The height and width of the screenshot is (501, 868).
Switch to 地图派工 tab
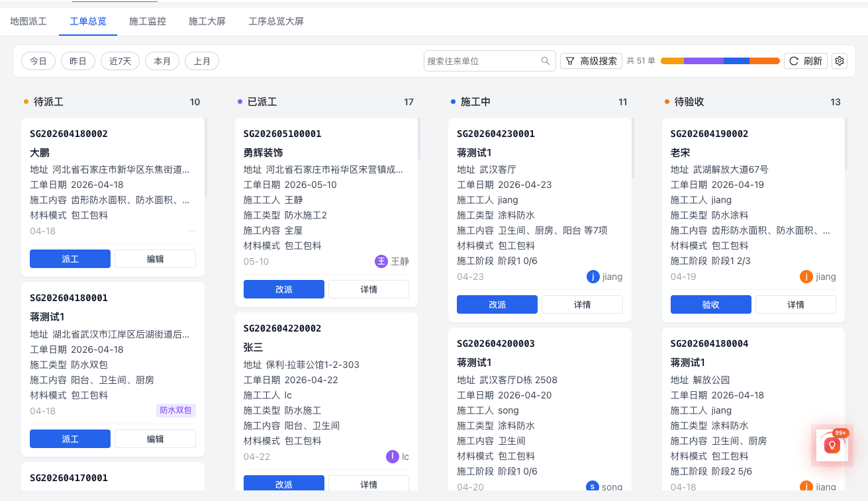click(28, 21)
